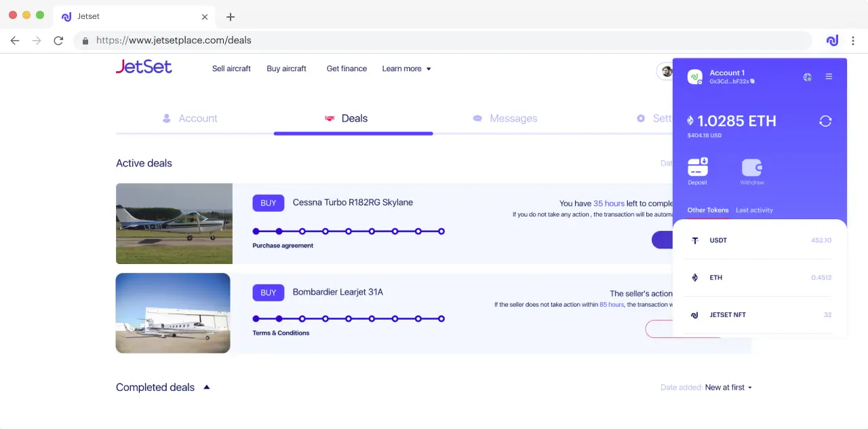
Task: Open the wallet hamburger menu
Action: (829, 77)
